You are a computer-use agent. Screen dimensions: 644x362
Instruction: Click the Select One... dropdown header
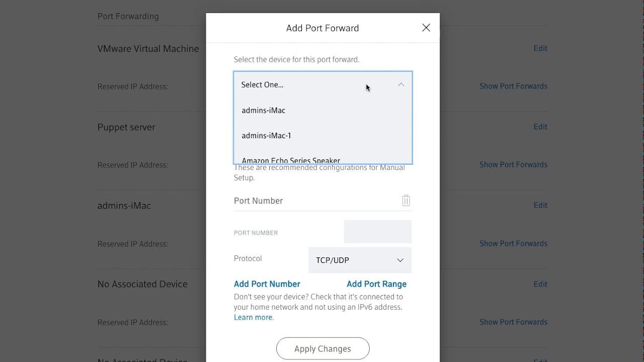click(302, 85)
